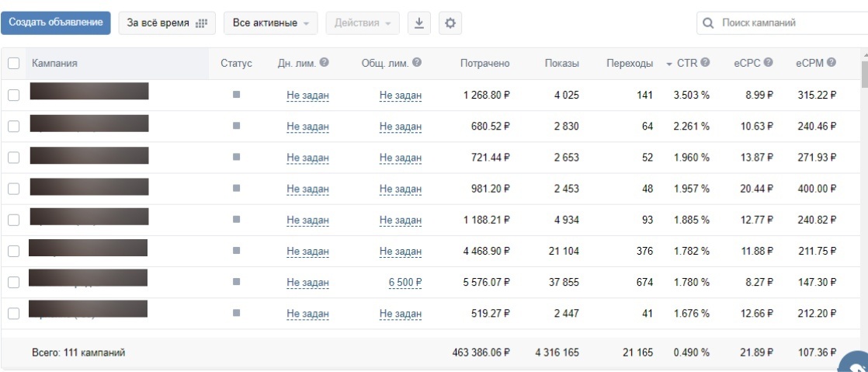The width and height of the screenshot is (868, 372).
Task: Edit total limit Не задан in 1.957 % row
Action: (401, 189)
